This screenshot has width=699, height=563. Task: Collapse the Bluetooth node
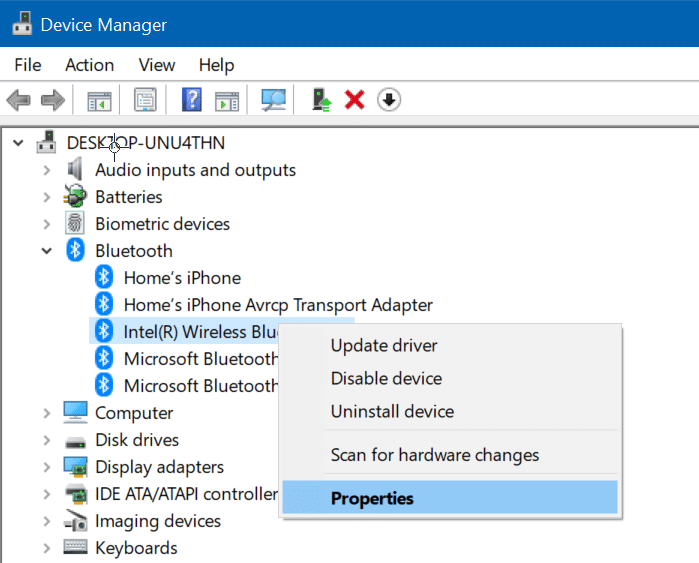point(47,251)
